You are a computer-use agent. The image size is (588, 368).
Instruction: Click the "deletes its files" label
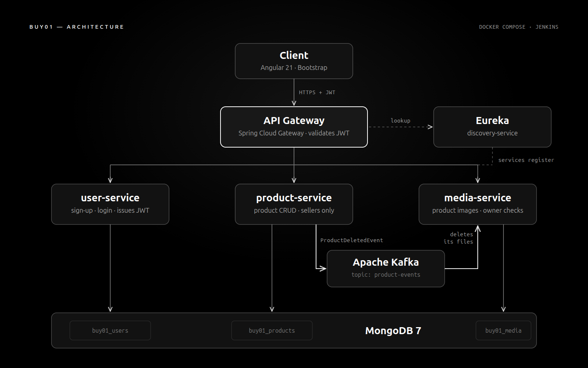click(458, 238)
